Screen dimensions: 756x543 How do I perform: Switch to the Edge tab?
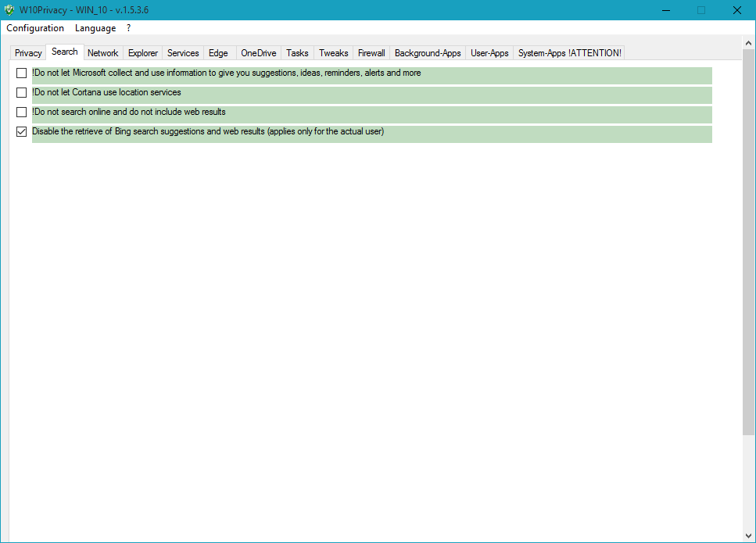[x=218, y=53]
